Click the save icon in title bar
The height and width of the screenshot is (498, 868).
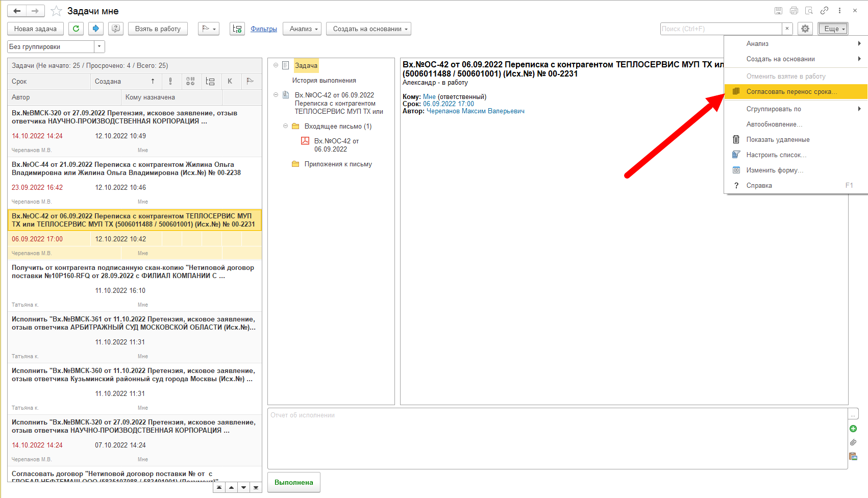point(778,11)
